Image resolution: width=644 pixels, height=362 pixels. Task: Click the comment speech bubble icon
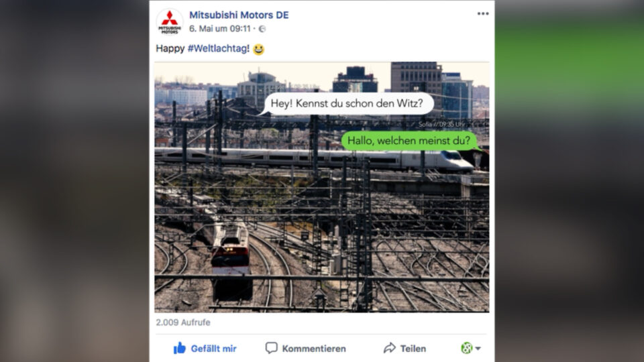point(271,348)
